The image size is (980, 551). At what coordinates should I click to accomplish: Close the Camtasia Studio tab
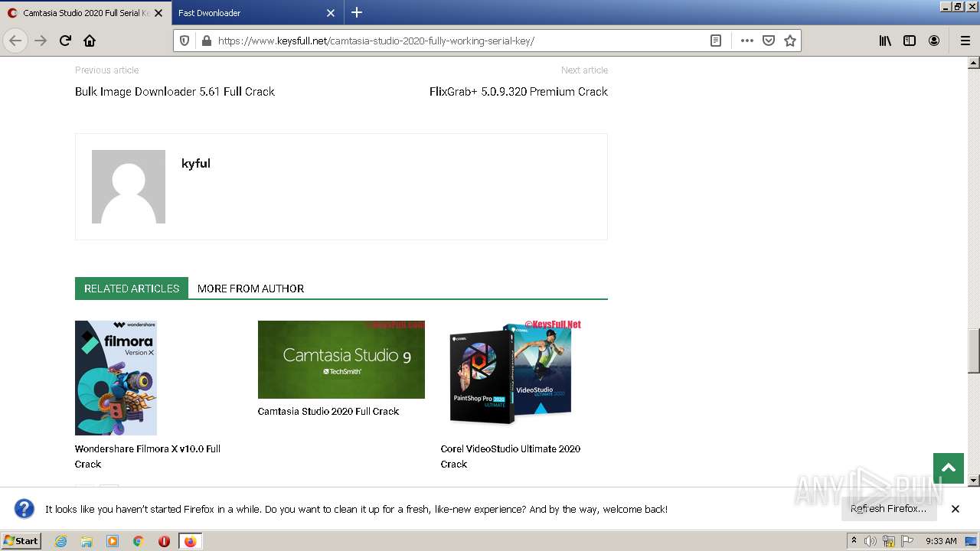pyautogui.click(x=158, y=13)
